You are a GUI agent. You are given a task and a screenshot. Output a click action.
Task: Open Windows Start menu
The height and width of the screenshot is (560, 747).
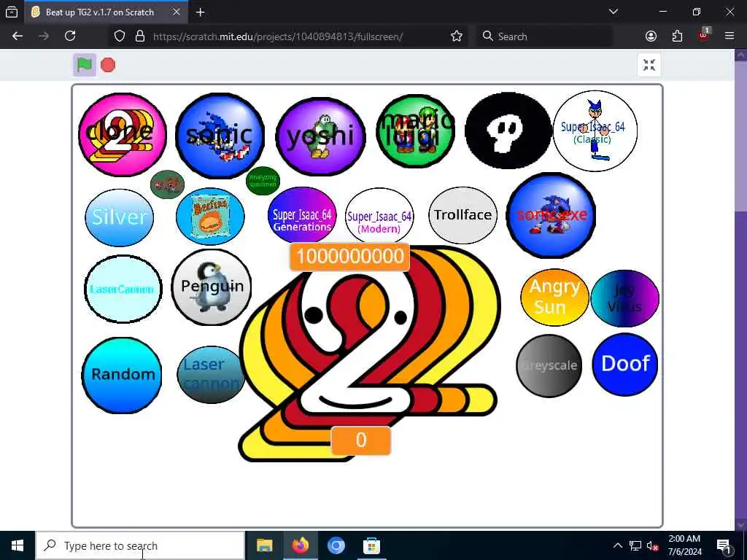[18, 545]
